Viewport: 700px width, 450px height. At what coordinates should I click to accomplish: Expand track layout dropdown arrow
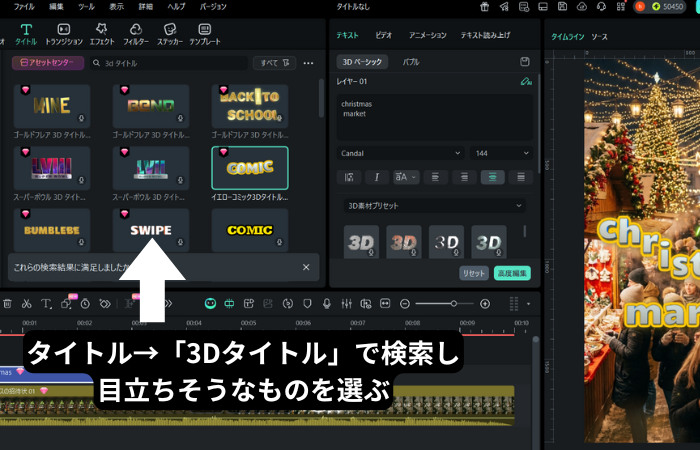click(x=529, y=304)
